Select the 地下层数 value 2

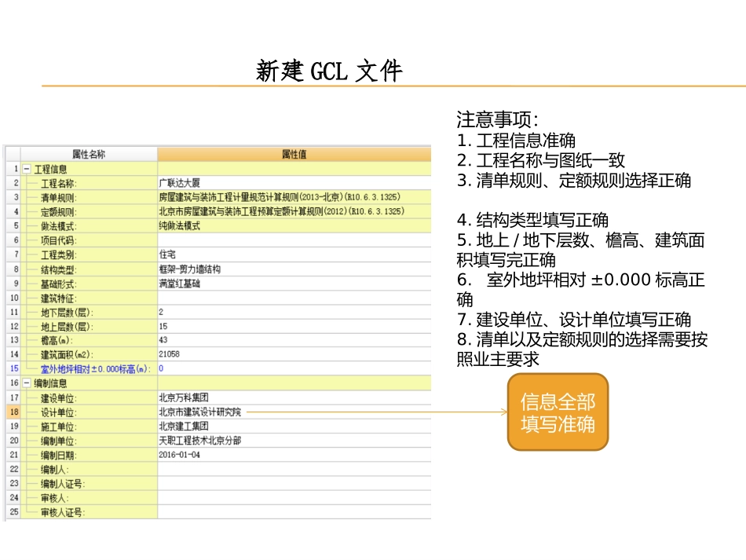click(x=294, y=312)
